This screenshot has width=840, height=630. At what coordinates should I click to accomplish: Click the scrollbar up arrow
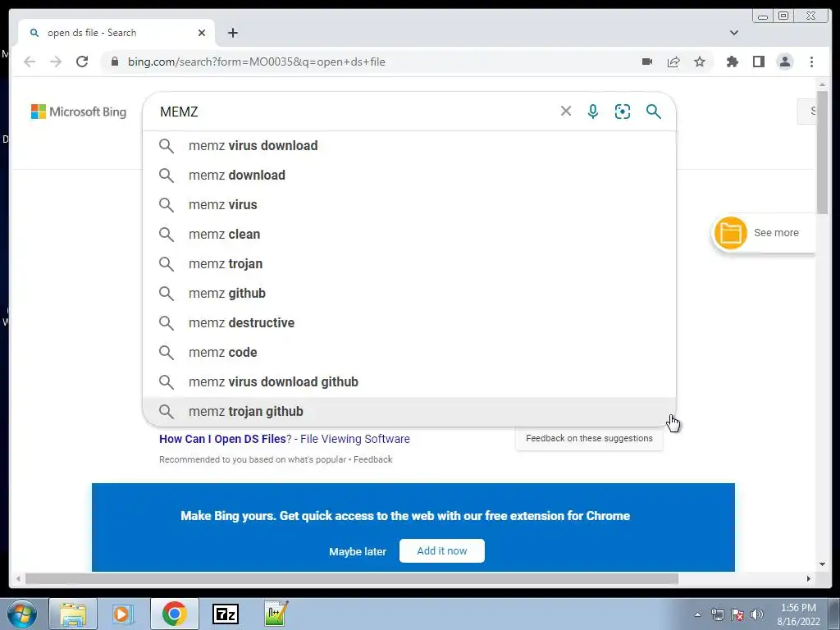pyautogui.click(x=822, y=84)
